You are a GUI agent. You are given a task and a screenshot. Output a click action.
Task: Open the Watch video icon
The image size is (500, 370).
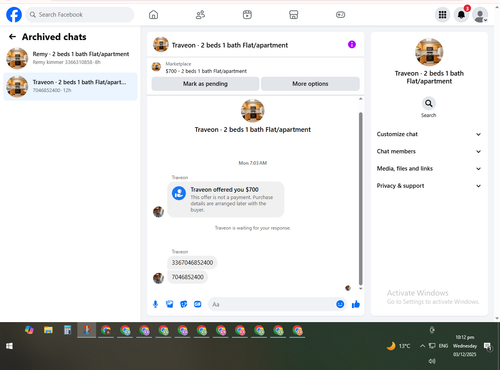coord(247,15)
